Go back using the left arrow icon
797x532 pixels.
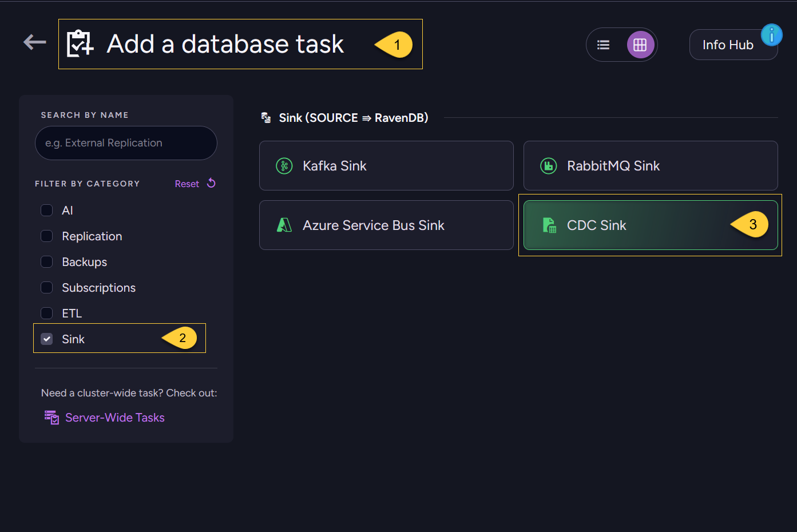[x=35, y=42]
